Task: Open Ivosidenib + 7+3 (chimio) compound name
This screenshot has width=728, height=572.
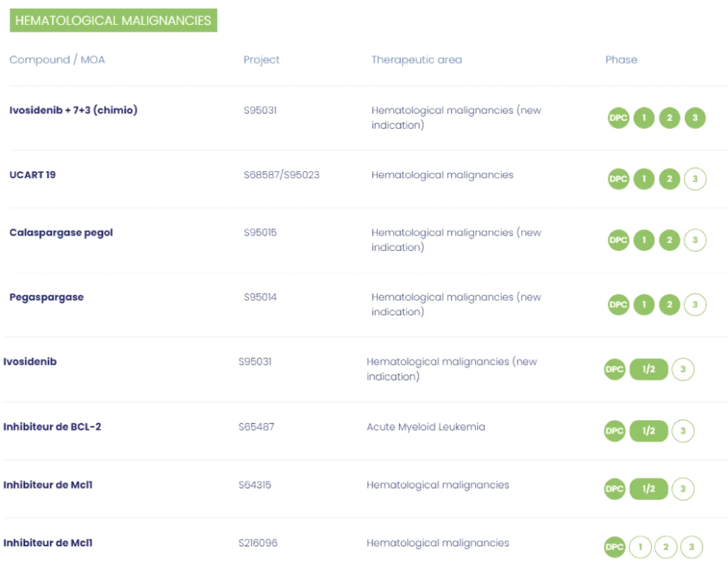Action: [73, 110]
